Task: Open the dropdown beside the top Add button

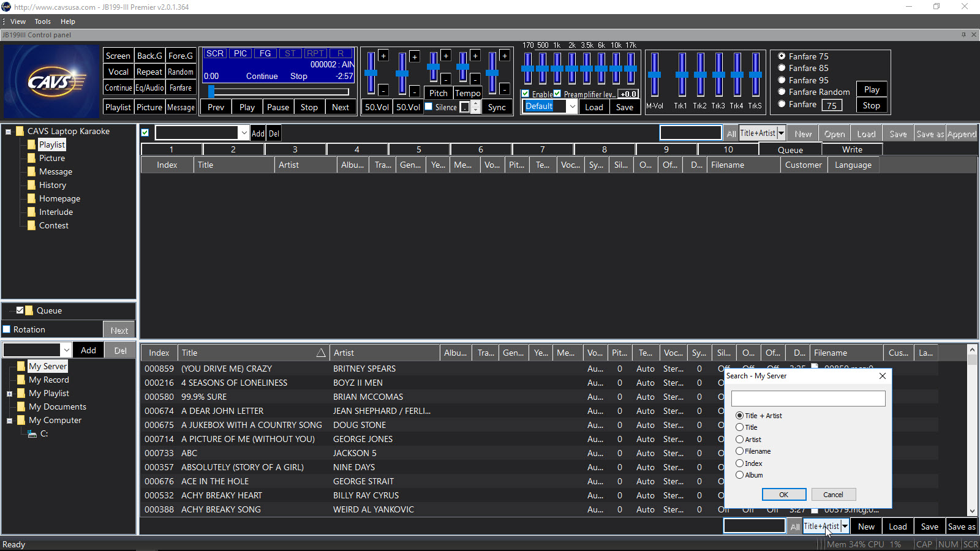Action: pos(244,133)
